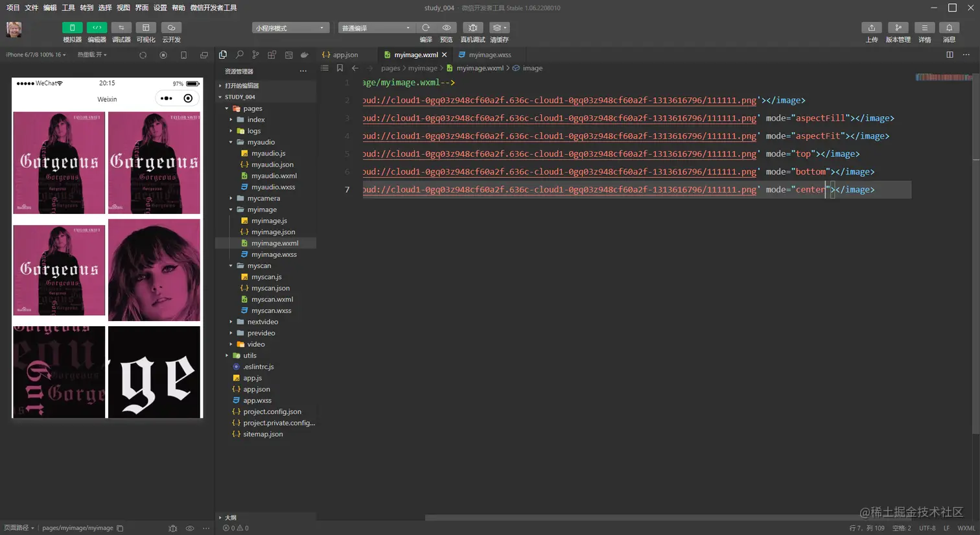Expand the 大纲 outline section
This screenshot has width=980, height=535.
tap(266, 517)
